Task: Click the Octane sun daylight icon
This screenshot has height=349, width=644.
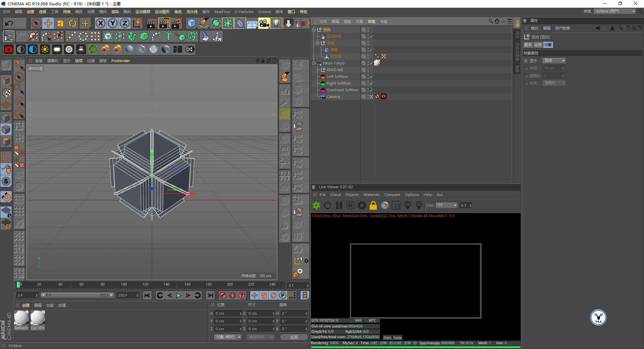Action: pos(45,49)
